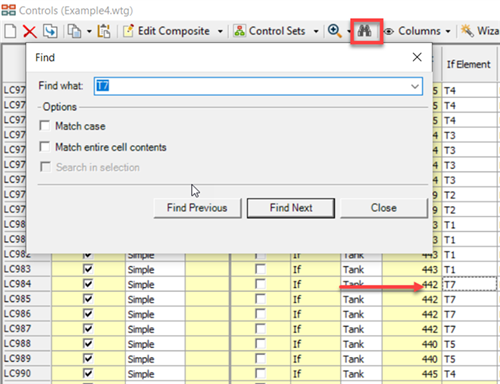Toggle the enabled checkbox for LC983

tap(88, 269)
